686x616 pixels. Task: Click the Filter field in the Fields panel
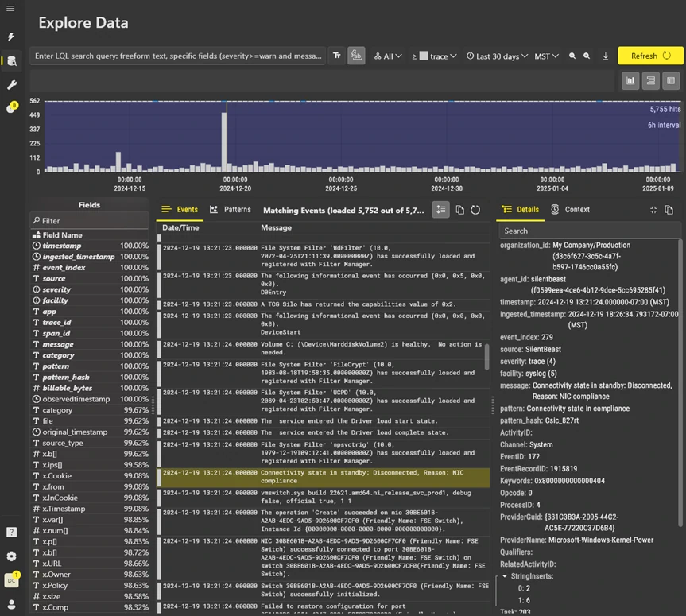click(87, 220)
